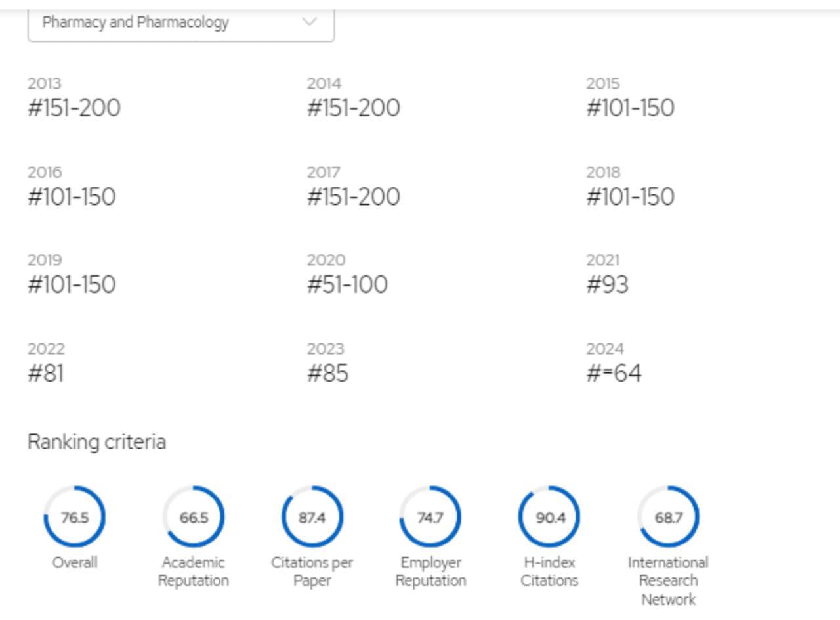Click the International Research Network circle 68.7
The height and width of the screenshot is (620, 840).
668,517
